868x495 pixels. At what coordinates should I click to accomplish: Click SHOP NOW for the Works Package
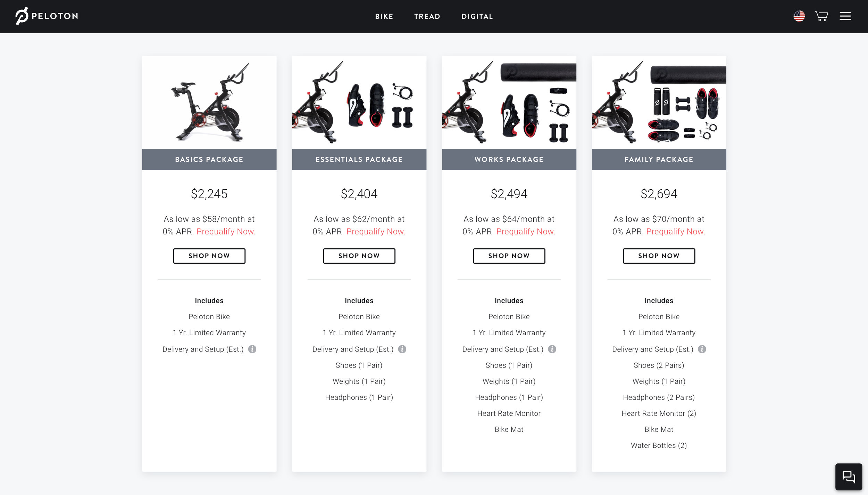coord(509,256)
